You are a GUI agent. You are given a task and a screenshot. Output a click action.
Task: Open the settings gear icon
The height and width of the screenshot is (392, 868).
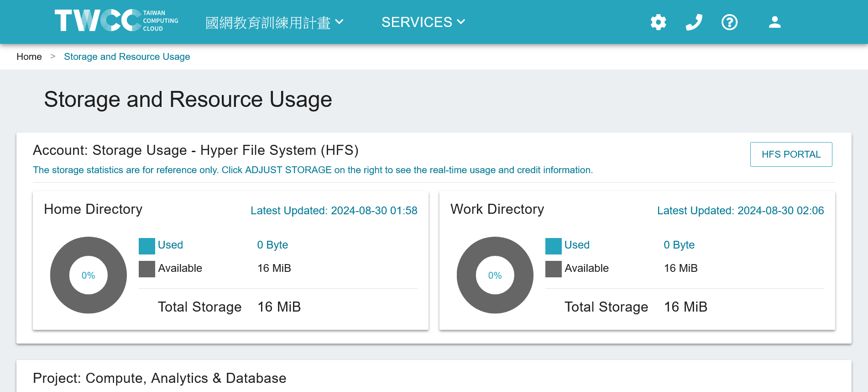658,22
